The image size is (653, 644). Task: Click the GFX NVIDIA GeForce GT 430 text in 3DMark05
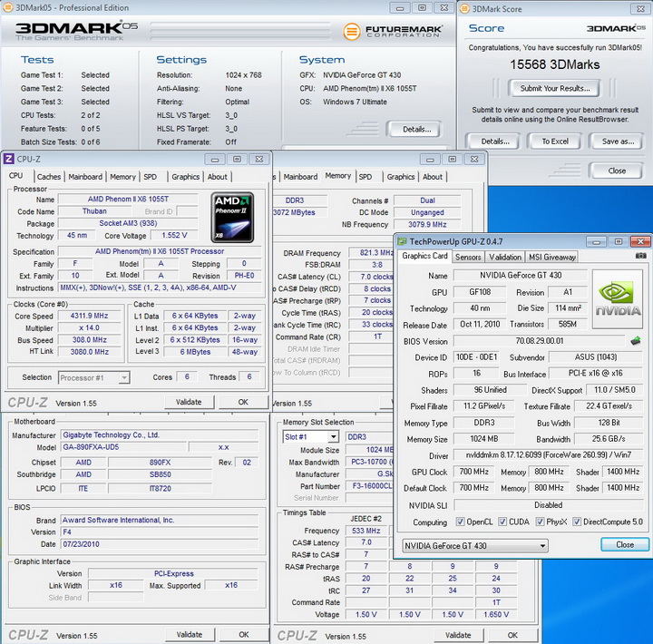pos(362,75)
